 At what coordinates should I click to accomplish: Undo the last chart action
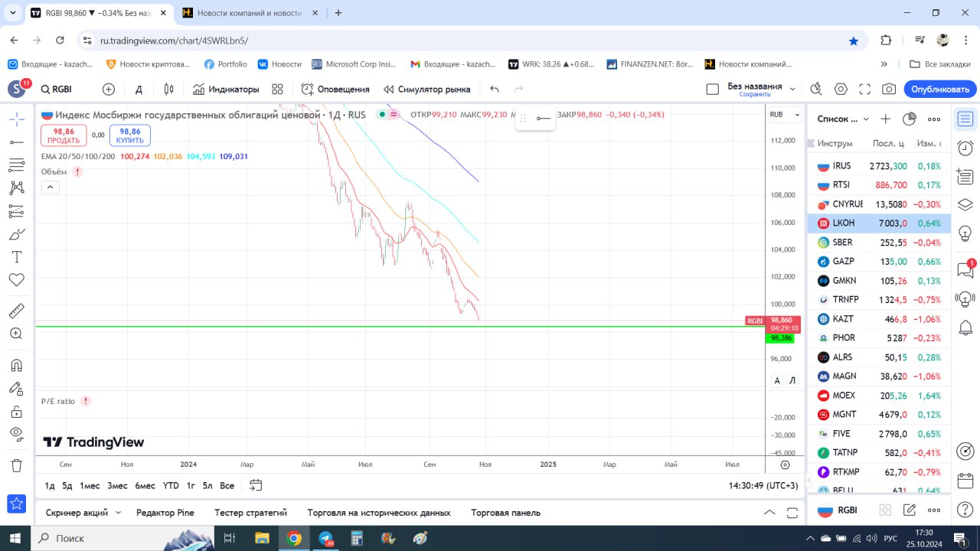tap(495, 89)
